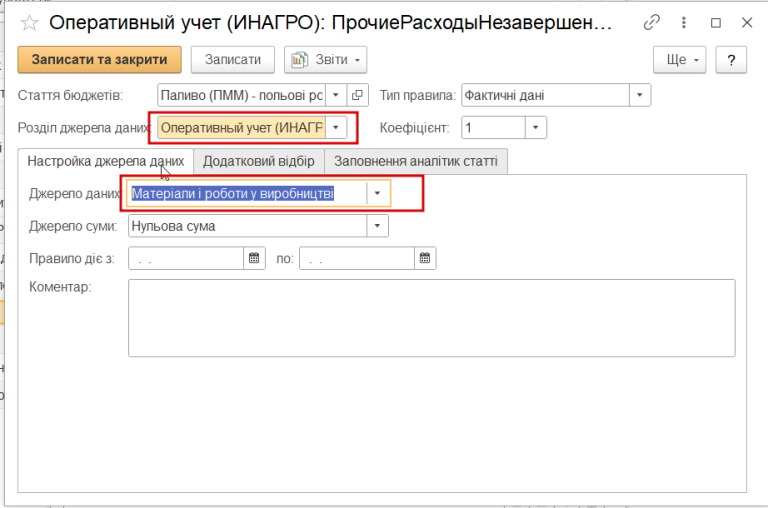768x508 pixels.
Task: Open the Ще menu button
Action: click(679, 60)
